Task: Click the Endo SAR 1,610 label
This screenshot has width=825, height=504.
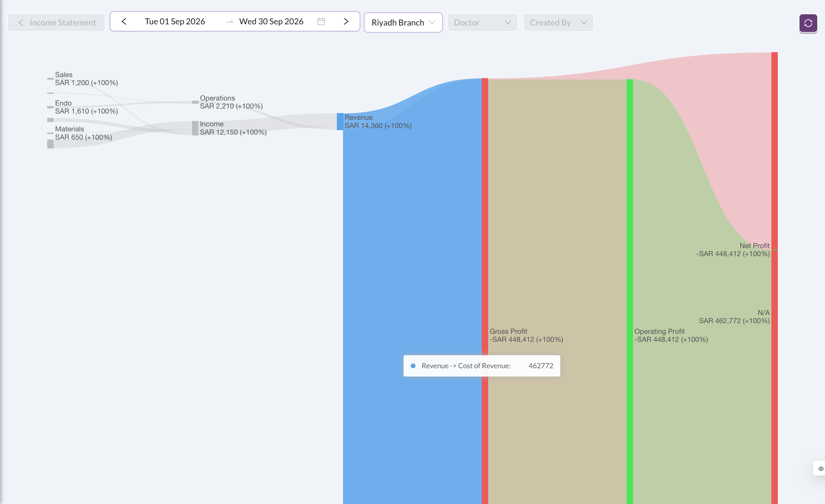Action: coord(86,107)
